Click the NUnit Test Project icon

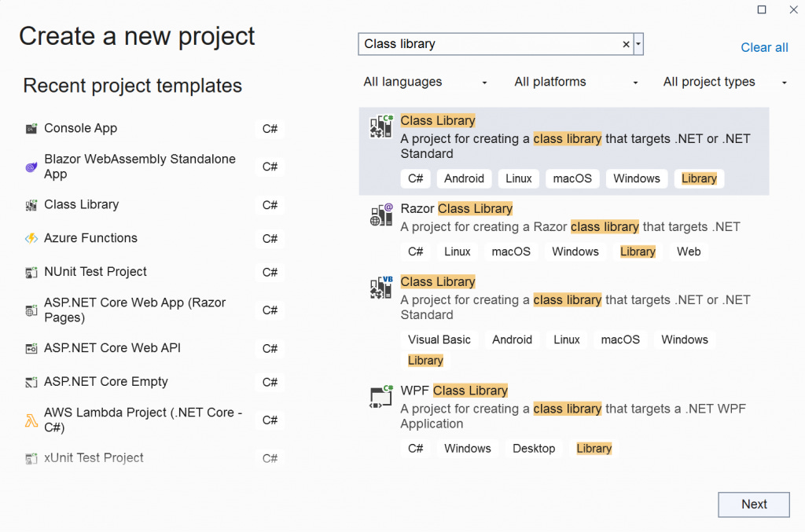pyautogui.click(x=31, y=273)
